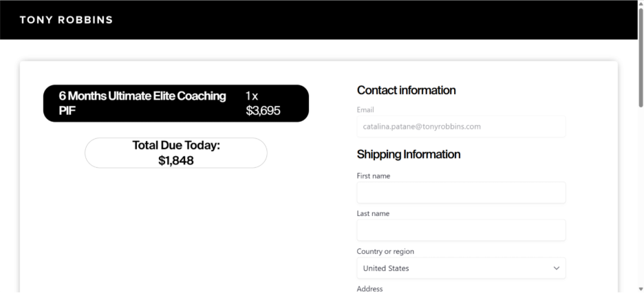Click the Contact information heading
This screenshot has height=293, width=644.
point(406,90)
